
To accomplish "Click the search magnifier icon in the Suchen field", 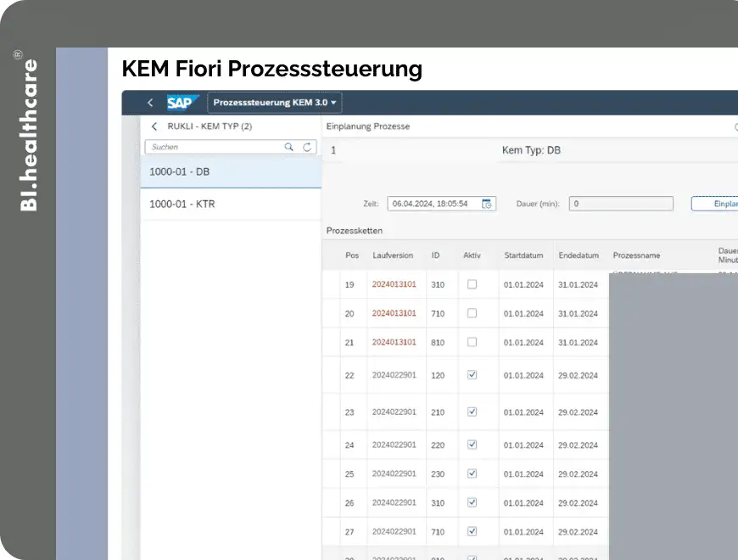I will point(288,147).
